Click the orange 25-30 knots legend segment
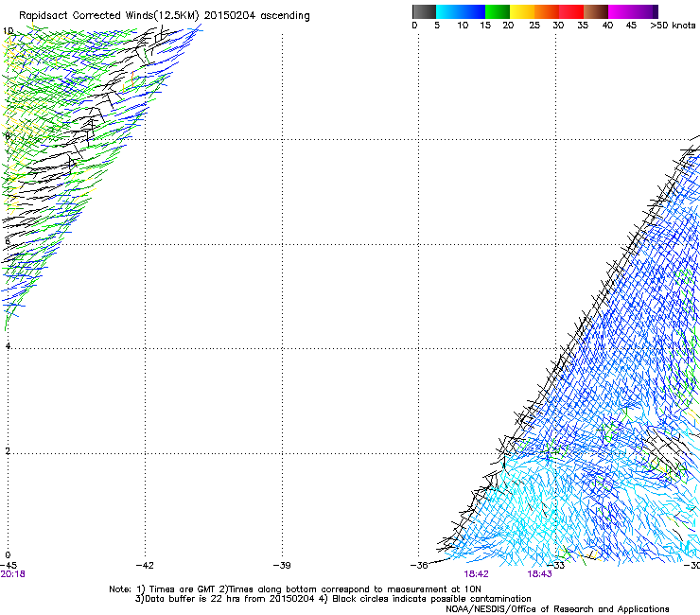This screenshot has width=700, height=615. tap(547, 11)
